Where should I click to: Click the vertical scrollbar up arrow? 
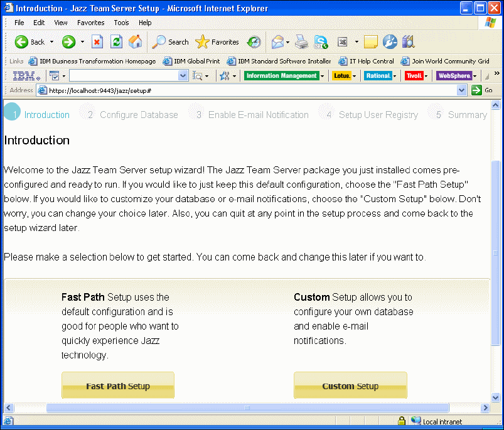tap(495, 105)
